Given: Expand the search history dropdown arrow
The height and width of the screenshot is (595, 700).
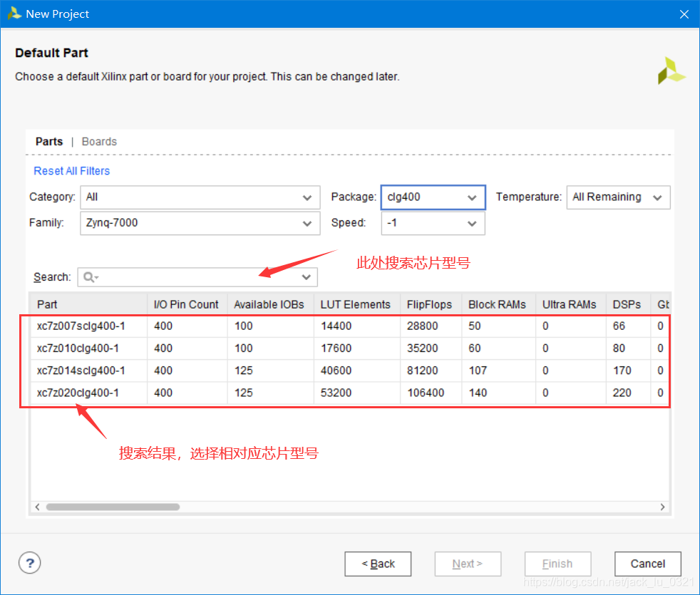Looking at the screenshot, I should [x=307, y=277].
